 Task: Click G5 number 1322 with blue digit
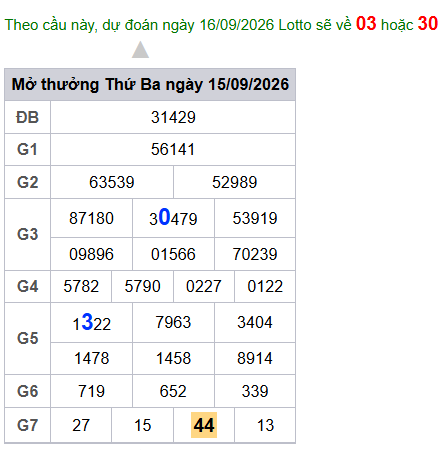pyautogui.click(x=92, y=323)
